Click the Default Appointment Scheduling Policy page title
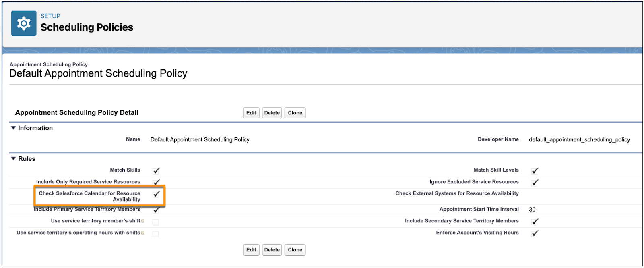 (x=98, y=73)
